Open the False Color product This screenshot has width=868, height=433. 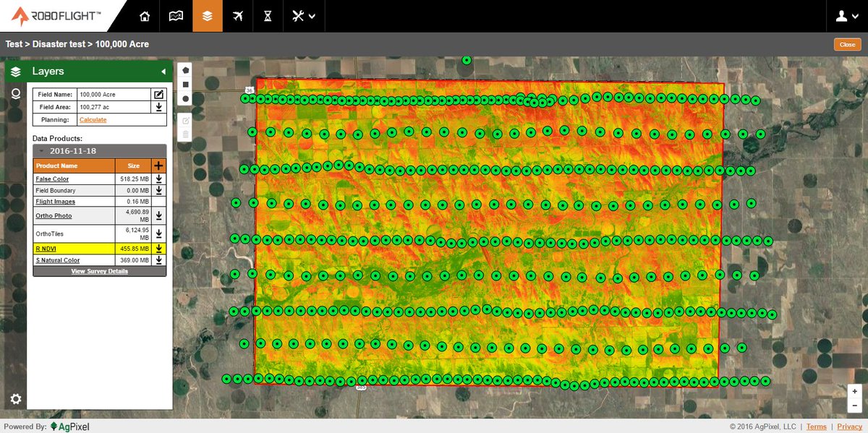[52, 179]
